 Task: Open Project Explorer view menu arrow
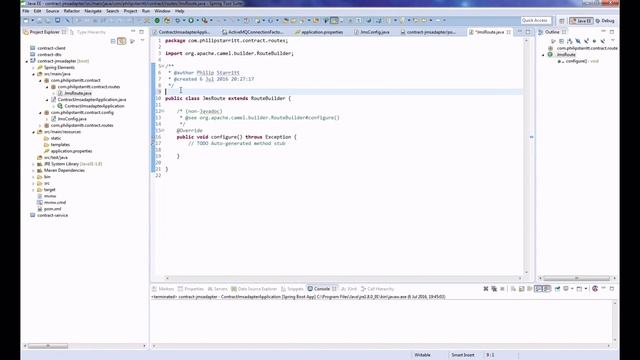tap(142, 41)
